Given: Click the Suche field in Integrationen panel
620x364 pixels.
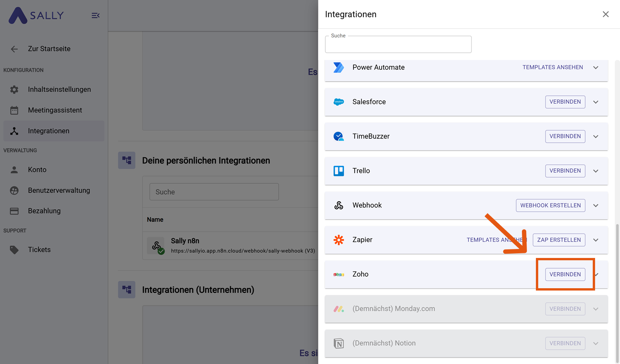Looking at the screenshot, I should [x=398, y=44].
